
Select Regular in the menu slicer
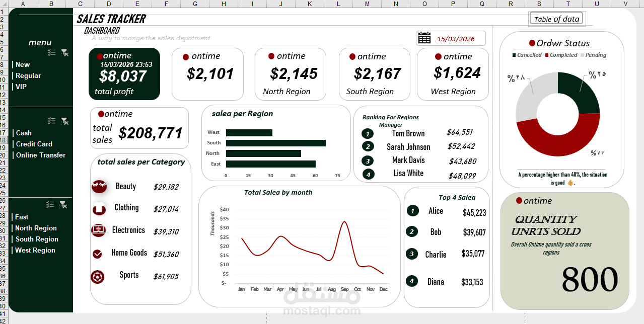click(x=28, y=75)
